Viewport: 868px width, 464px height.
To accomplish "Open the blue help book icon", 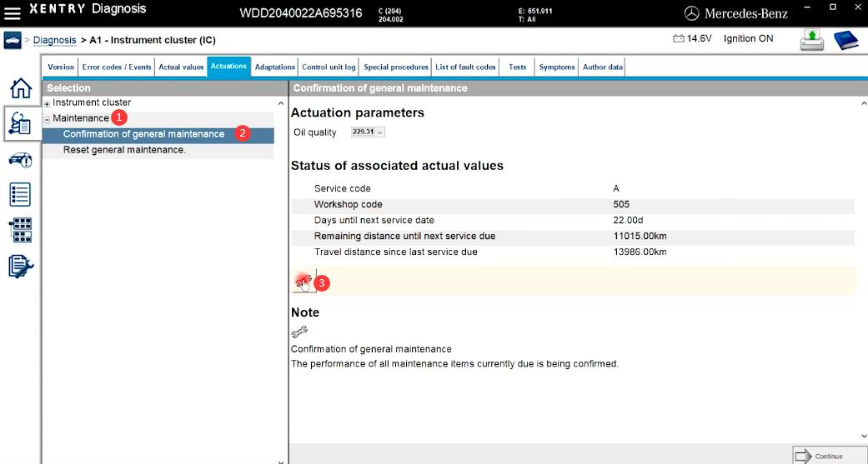I will tap(845, 40).
